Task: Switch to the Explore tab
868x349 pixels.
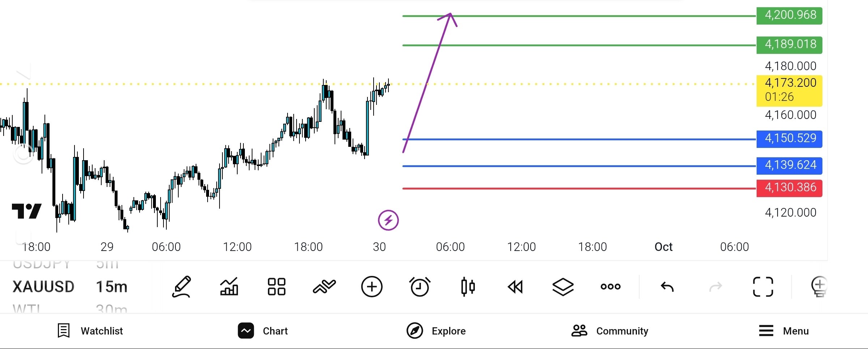Action: coord(436,331)
